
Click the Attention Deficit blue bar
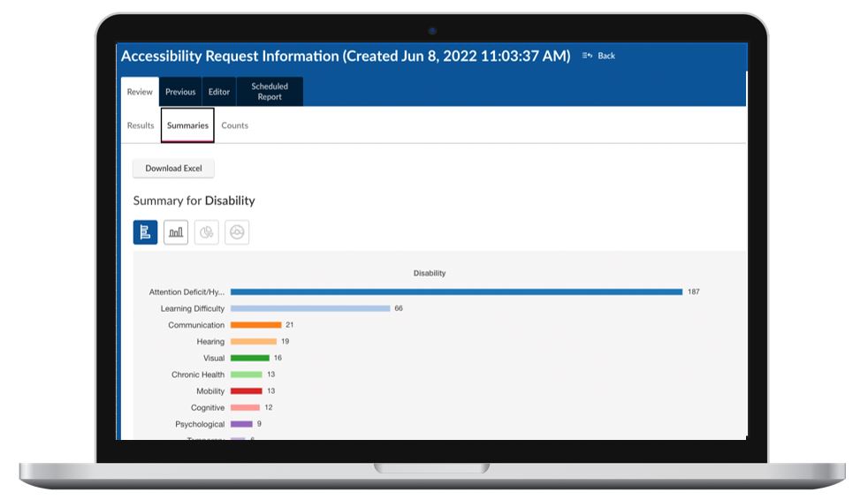[456, 292]
